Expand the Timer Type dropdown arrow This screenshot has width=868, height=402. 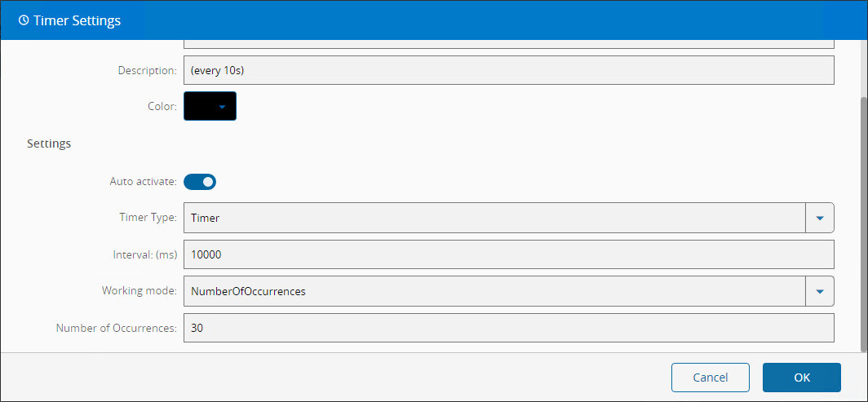820,218
